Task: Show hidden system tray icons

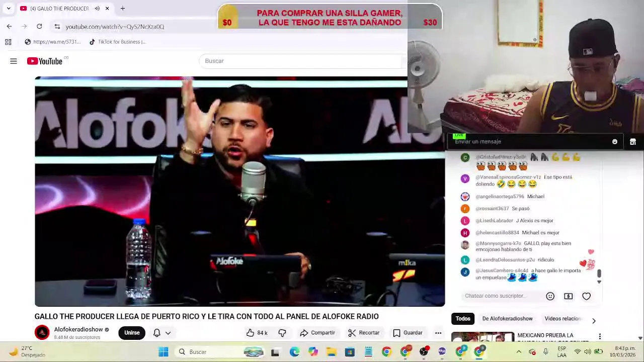Action: click(519, 352)
